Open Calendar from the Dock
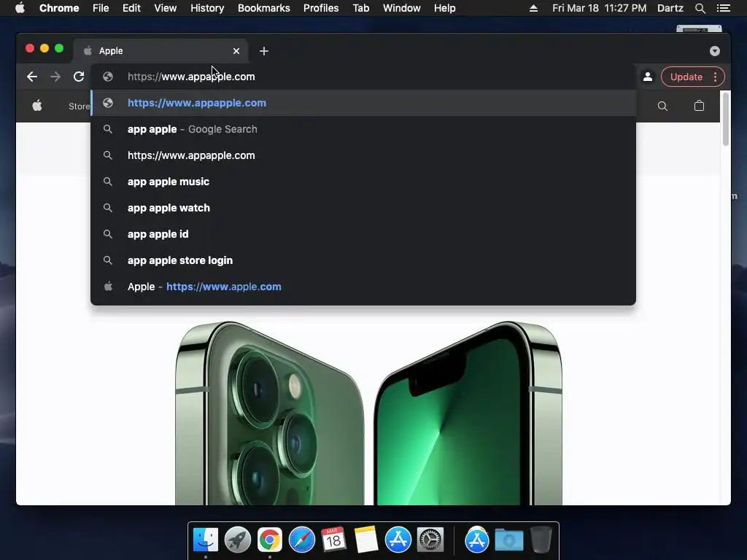 point(333,540)
